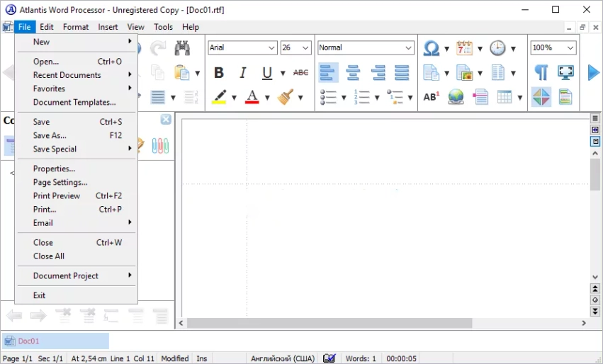This screenshot has width=603, height=364.
Task: Click the browse object circle button
Action: tap(595, 300)
